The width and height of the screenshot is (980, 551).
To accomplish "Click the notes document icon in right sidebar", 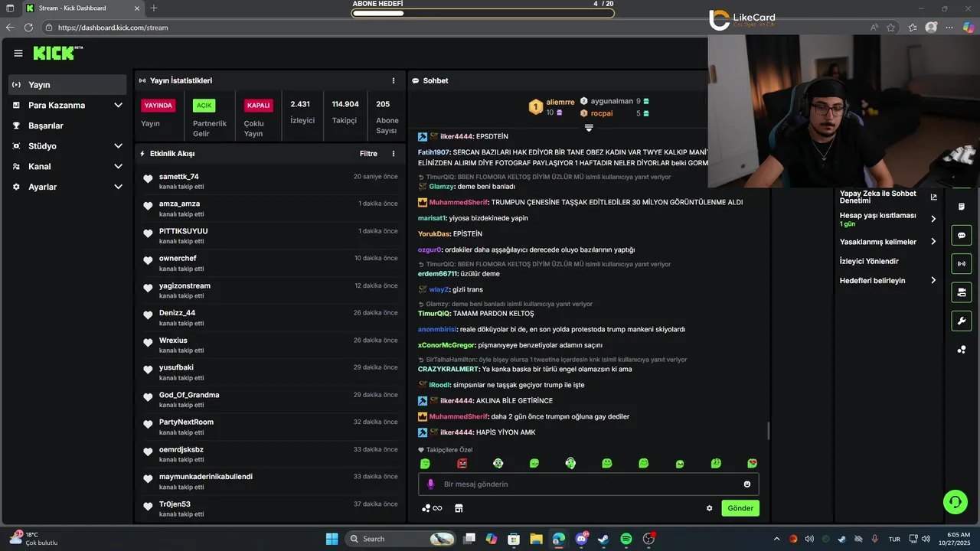I will [962, 207].
